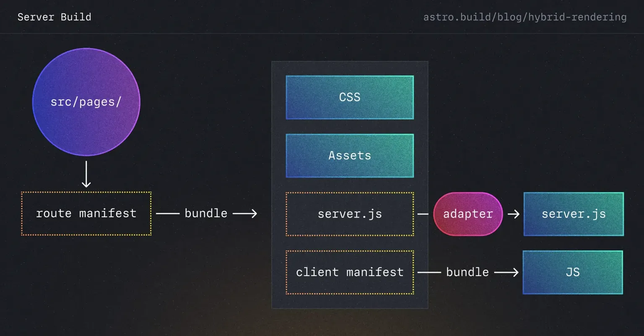This screenshot has width=644, height=336.
Task: Select the bundled server.js box inside the container
Action: click(x=349, y=214)
